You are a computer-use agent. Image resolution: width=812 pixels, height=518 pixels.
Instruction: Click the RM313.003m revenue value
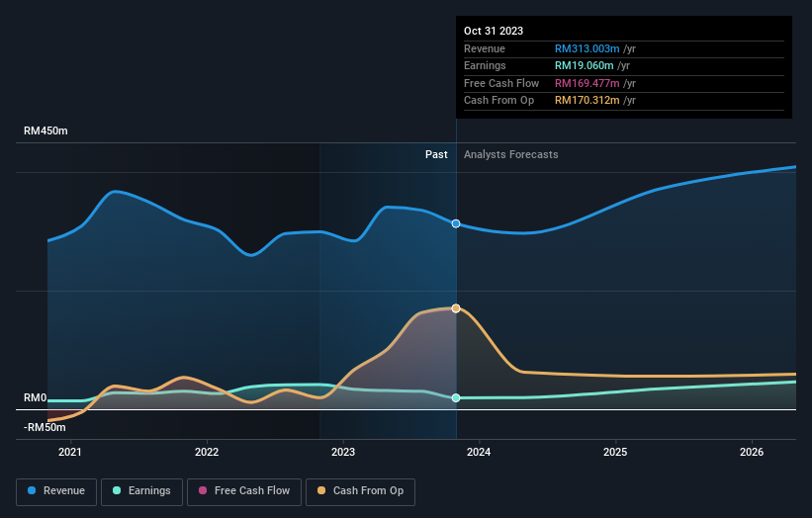[x=587, y=48]
